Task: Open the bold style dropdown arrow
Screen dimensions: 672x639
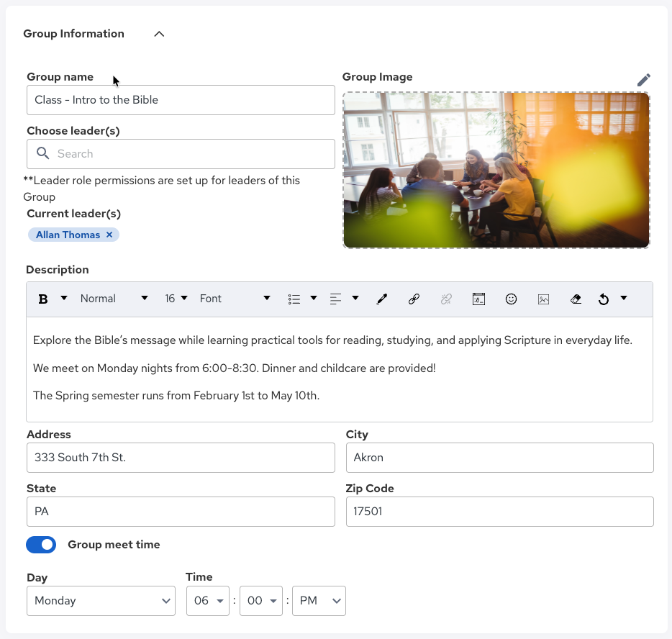Action: tap(64, 298)
